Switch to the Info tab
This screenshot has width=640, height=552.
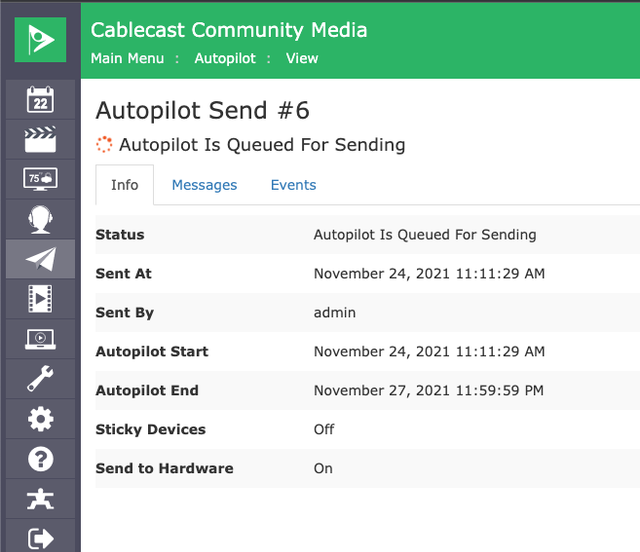pyautogui.click(x=125, y=185)
